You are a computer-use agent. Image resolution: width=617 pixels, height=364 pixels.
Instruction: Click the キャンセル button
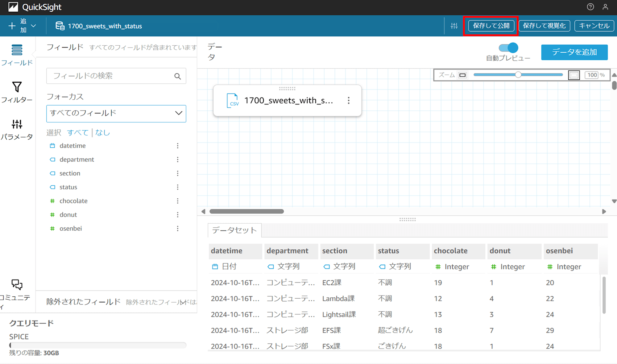point(594,26)
